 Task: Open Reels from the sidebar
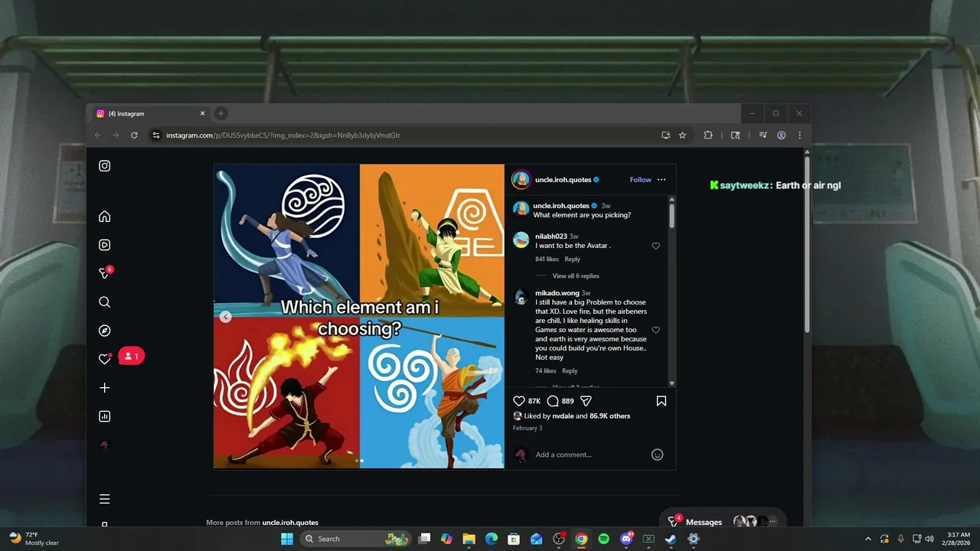(x=105, y=245)
